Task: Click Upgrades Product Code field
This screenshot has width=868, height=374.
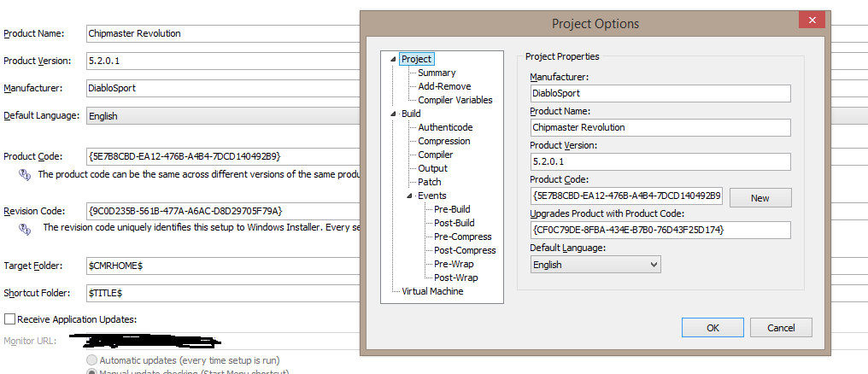Action: pos(660,231)
